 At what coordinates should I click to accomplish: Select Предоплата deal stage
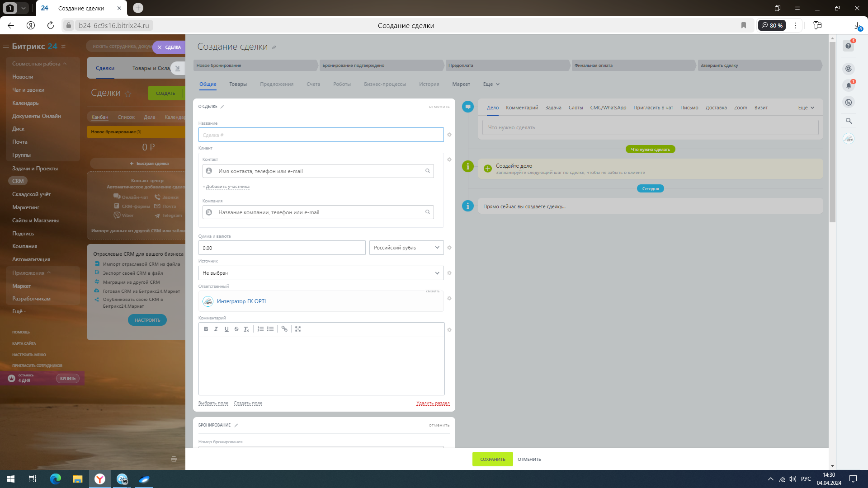pos(506,66)
